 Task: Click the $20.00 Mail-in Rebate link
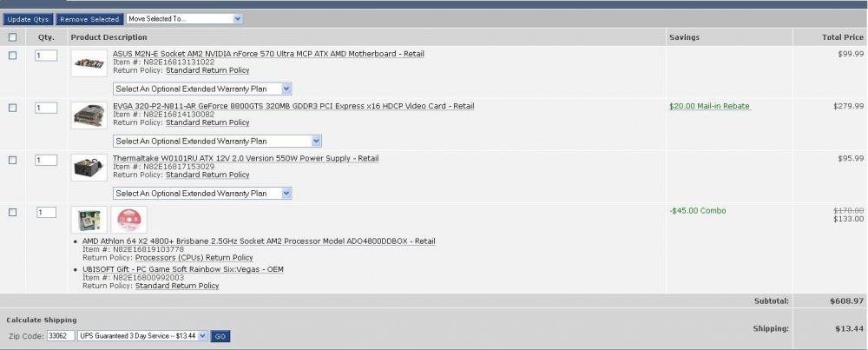tap(710, 106)
